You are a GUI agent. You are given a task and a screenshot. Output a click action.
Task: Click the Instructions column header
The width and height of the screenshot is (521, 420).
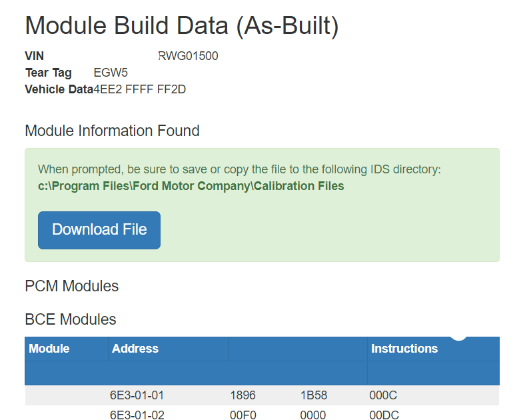(x=404, y=349)
